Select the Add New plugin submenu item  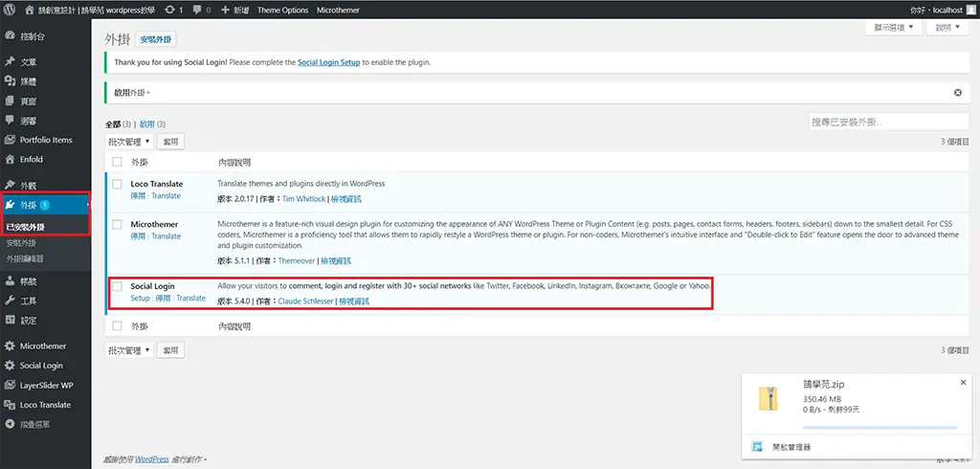(21, 243)
